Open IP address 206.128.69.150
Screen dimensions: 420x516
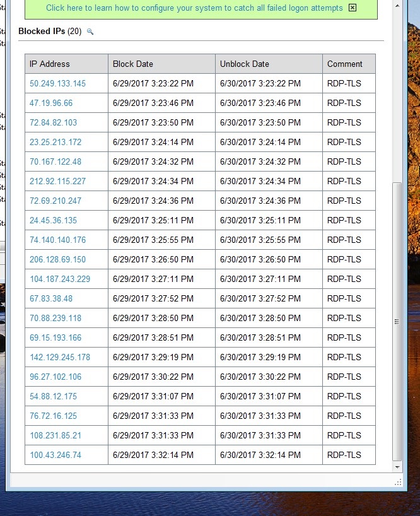point(57,259)
